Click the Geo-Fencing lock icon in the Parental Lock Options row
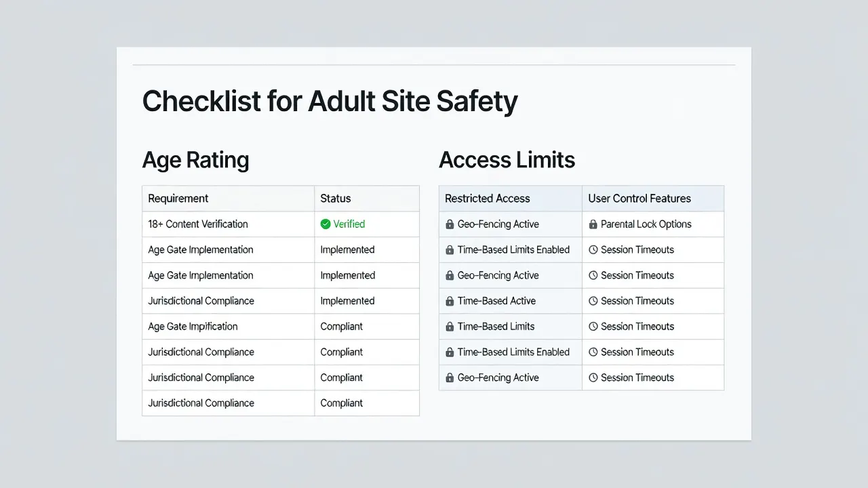The width and height of the screenshot is (868, 488). pos(450,224)
